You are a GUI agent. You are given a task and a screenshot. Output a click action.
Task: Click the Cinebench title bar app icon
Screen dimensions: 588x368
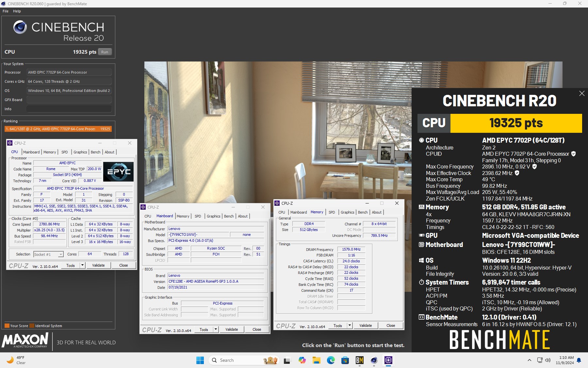coord(4,4)
